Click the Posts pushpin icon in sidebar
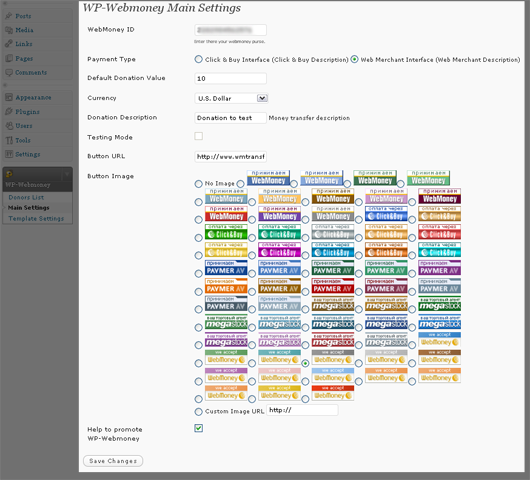Viewport: 530px width, 480px height. [9, 16]
